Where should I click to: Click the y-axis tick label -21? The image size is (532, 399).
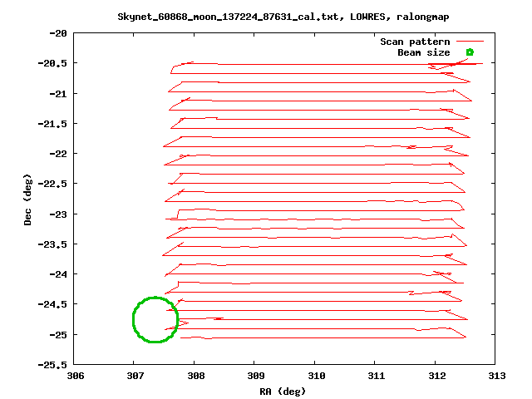tap(58, 94)
